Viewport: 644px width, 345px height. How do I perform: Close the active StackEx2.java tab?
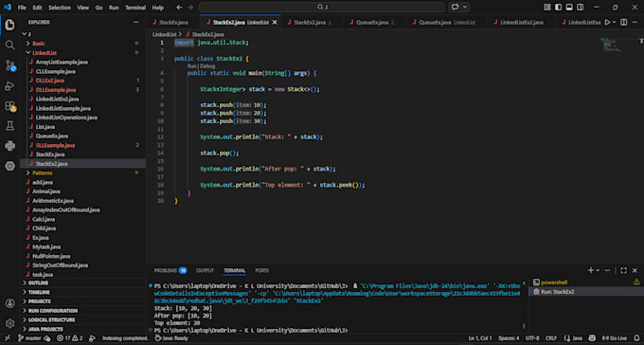[275, 22]
